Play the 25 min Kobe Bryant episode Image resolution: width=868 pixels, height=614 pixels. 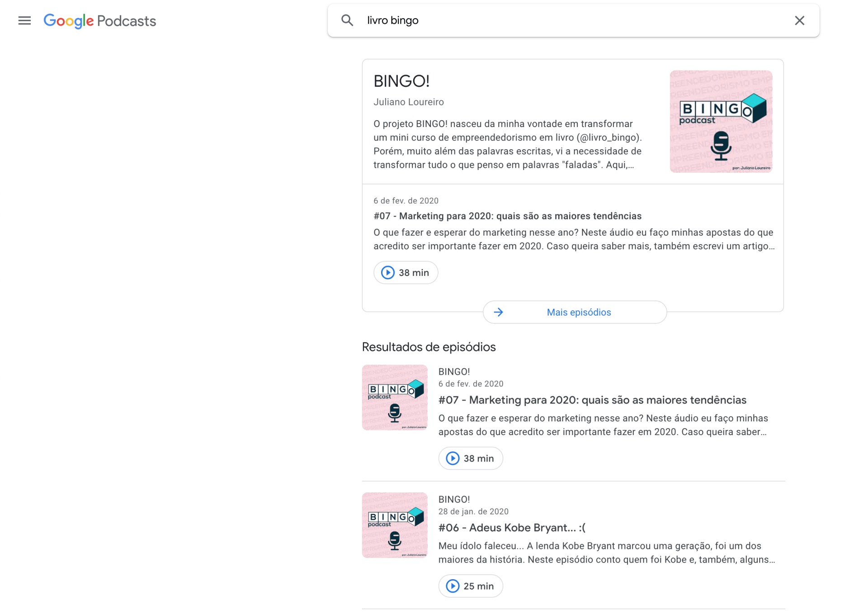click(471, 586)
